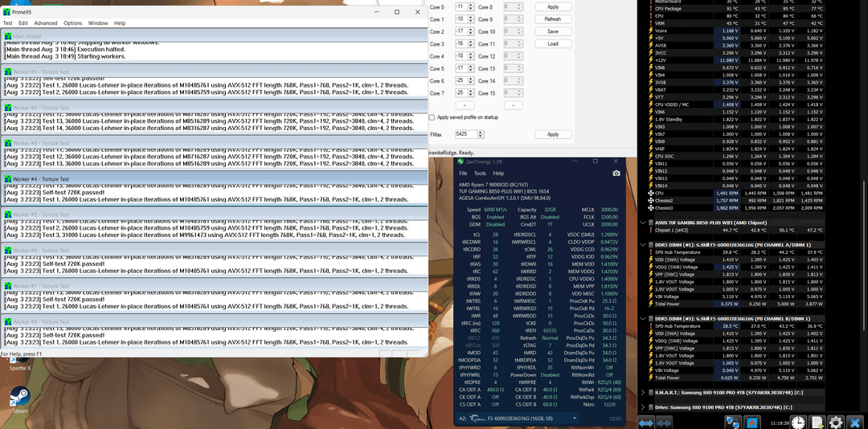Click the HWiNFO flame icon

[752, 422]
